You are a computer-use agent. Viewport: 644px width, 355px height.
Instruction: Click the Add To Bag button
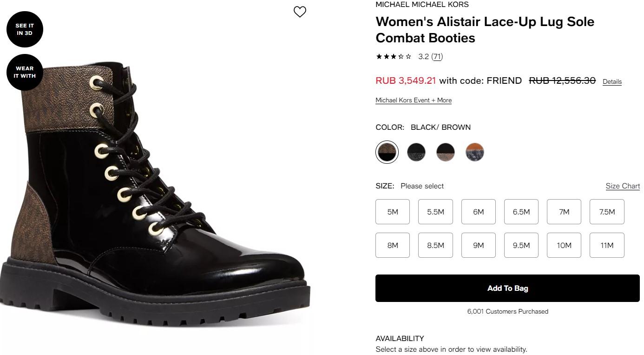[x=507, y=288]
